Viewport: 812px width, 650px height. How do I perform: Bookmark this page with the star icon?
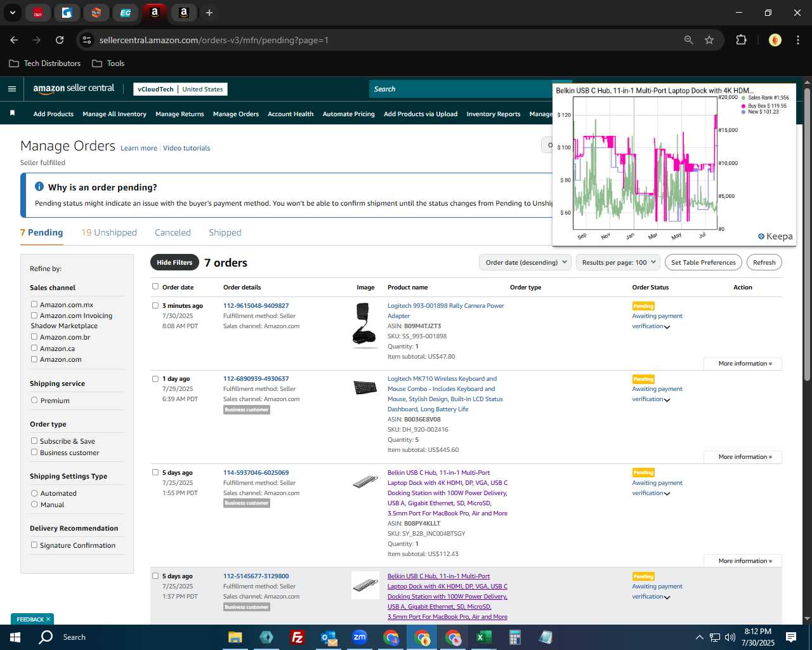709,40
